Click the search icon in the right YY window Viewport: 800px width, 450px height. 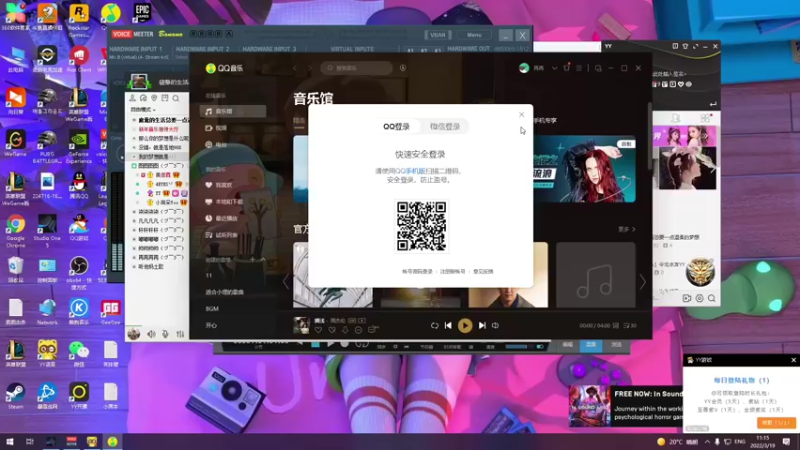click(711, 298)
